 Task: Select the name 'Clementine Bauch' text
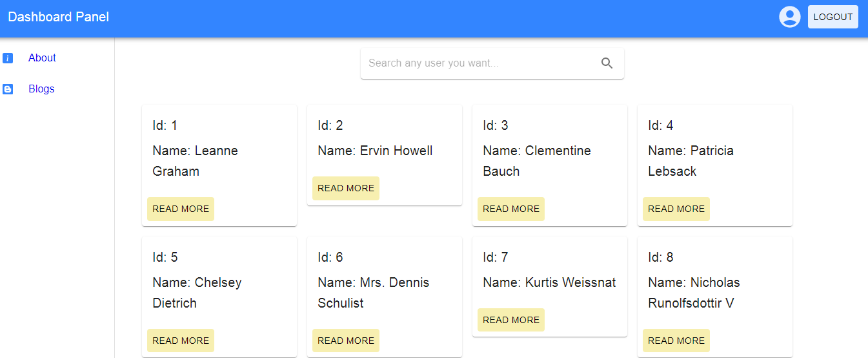[x=537, y=161]
